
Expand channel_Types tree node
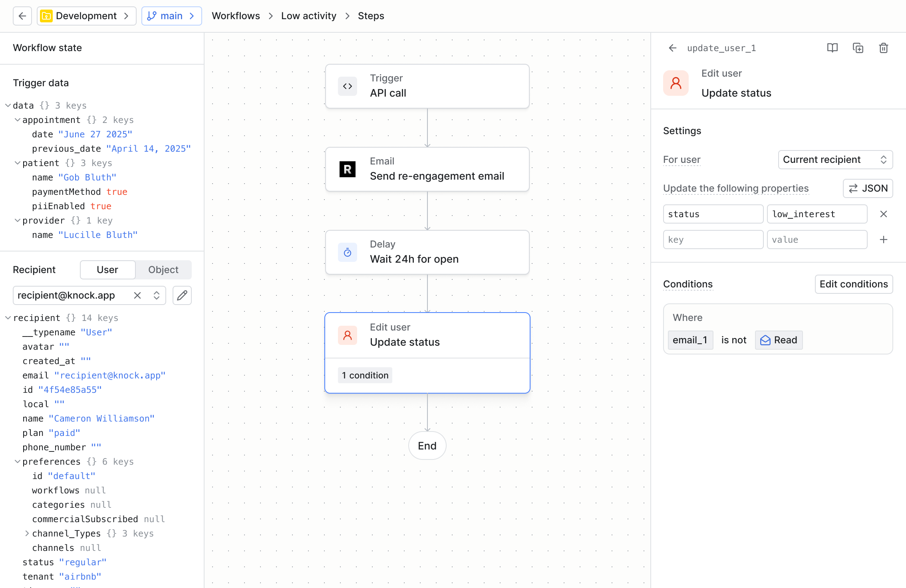[27, 533]
